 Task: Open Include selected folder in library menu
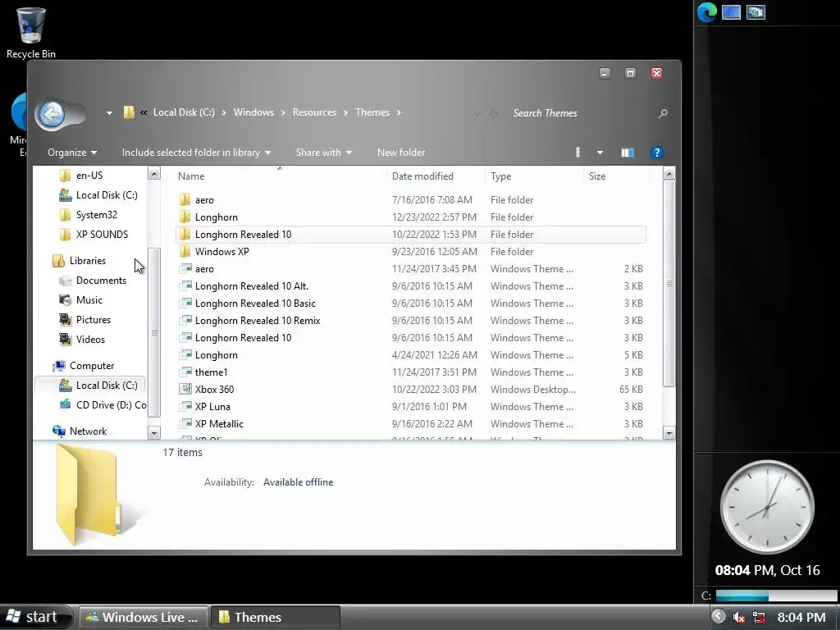(x=196, y=153)
